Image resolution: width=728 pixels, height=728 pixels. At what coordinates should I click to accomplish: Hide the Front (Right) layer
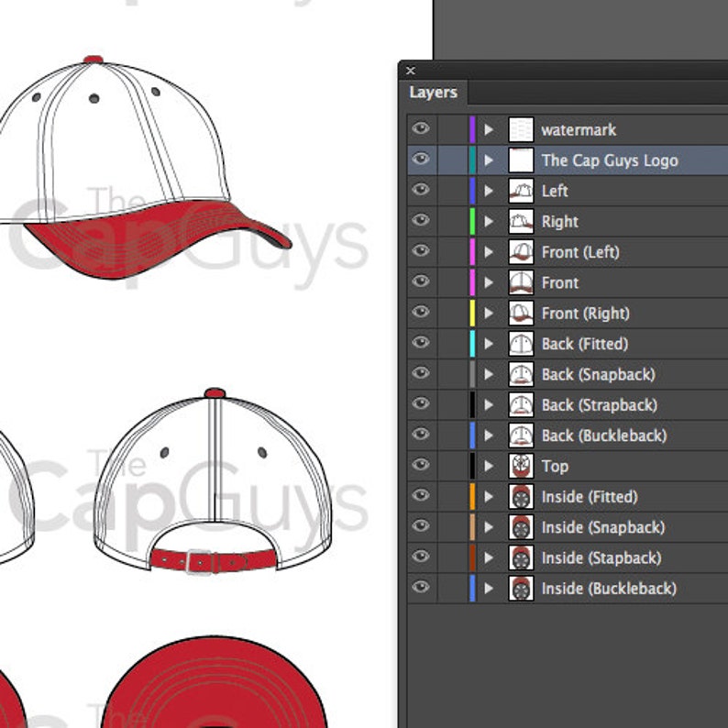[421, 313]
